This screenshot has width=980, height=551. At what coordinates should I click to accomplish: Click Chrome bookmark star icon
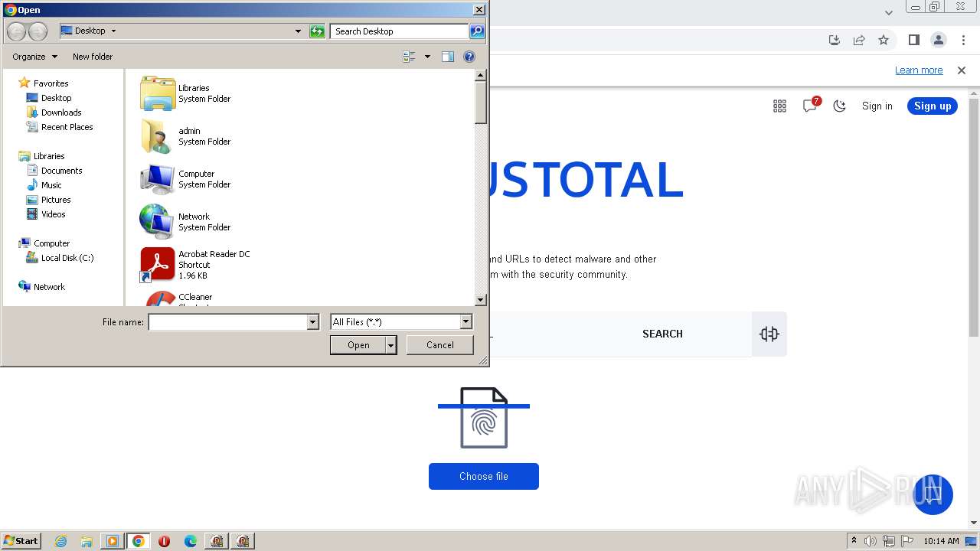(884, 40)
